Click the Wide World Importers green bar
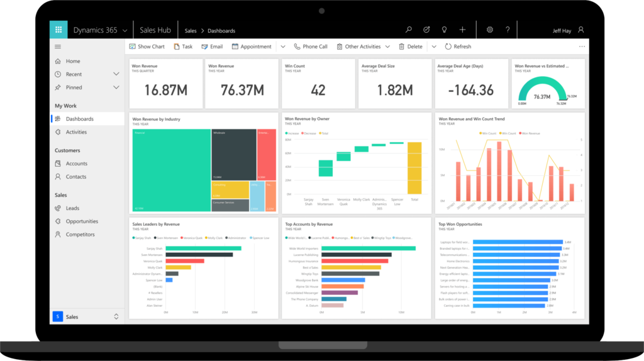This screenshot has width=644, height=361. (x=369, y=248)
